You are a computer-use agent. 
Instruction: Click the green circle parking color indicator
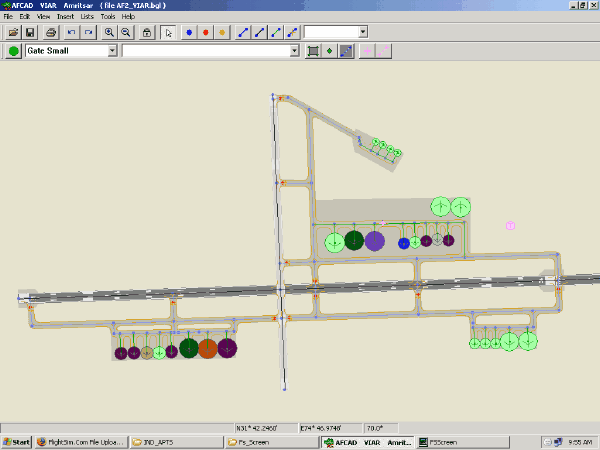point(13,50)
